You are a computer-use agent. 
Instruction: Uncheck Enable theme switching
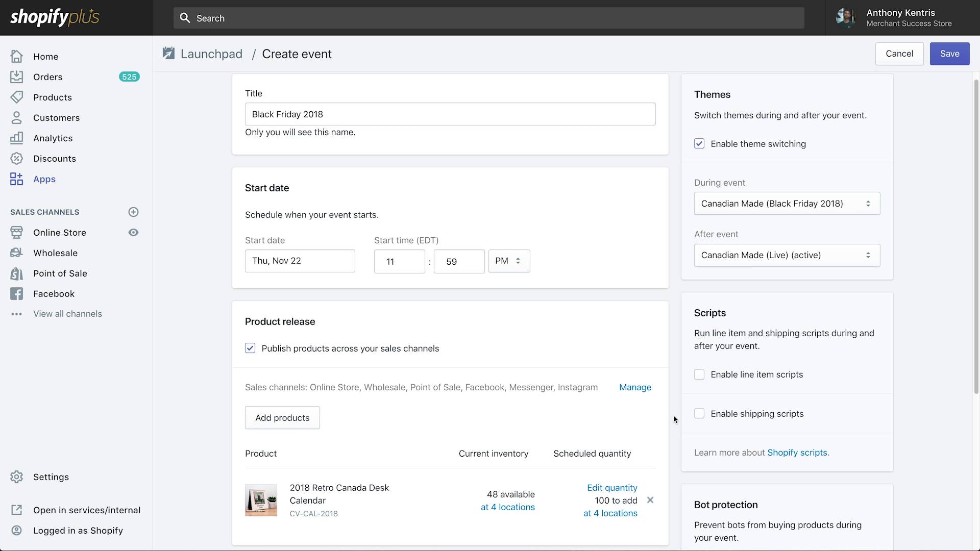pyautogui.click(x=699, y=144)
